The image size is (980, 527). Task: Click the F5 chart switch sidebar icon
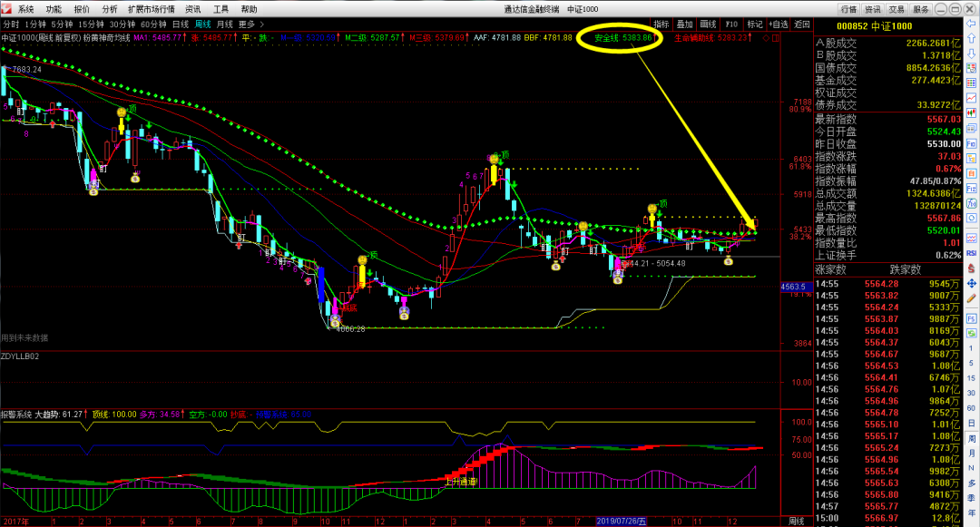(971, 318)
